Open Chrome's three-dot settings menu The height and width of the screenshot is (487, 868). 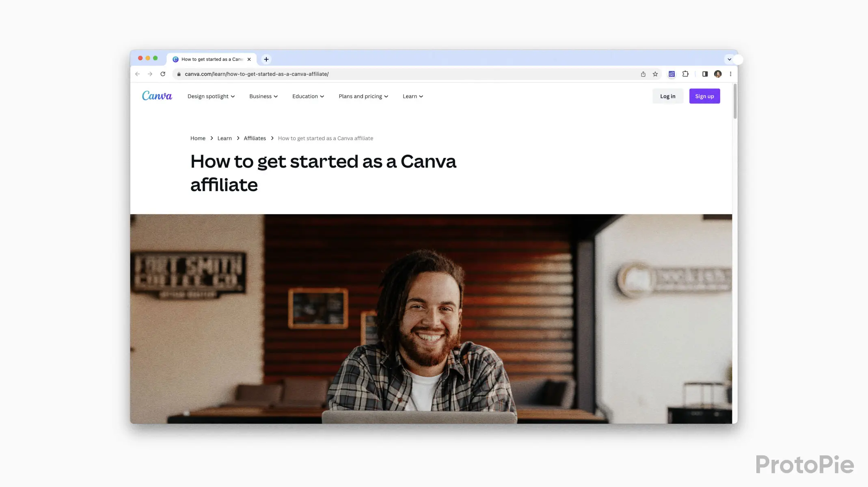click(x=730, y=74)
